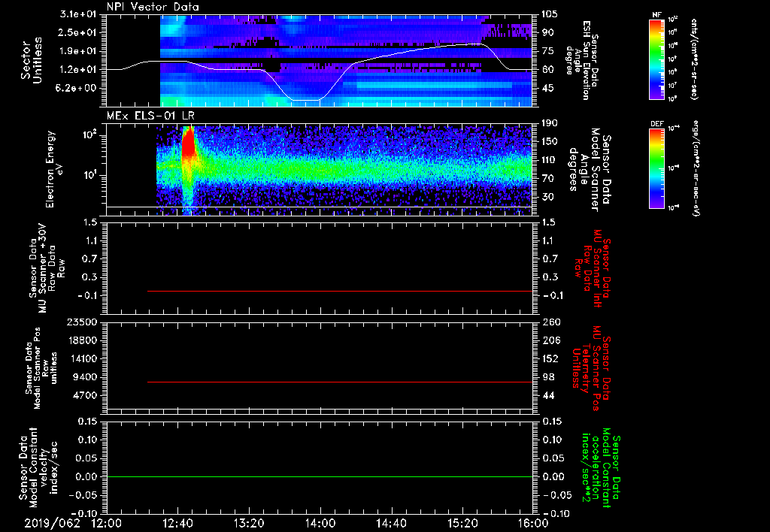The height and width of the screenshot is (532, 770).
Task: Click the "260" telemetry position tick label
Action: [551, 322]
